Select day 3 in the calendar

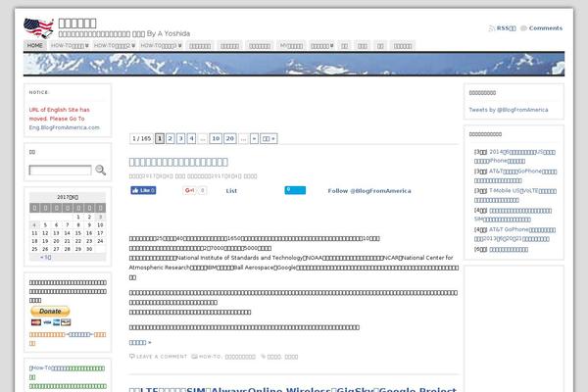pyautogui.click(x=100, y=217)
